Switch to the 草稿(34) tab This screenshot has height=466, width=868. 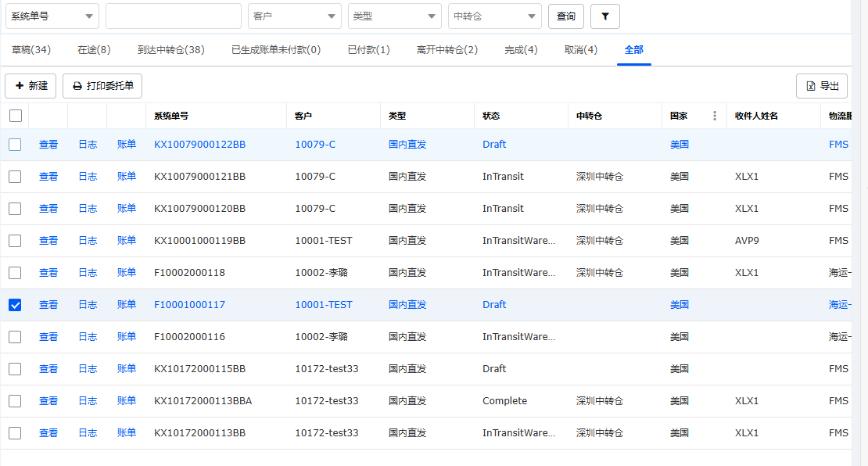[x=31, y=50]
